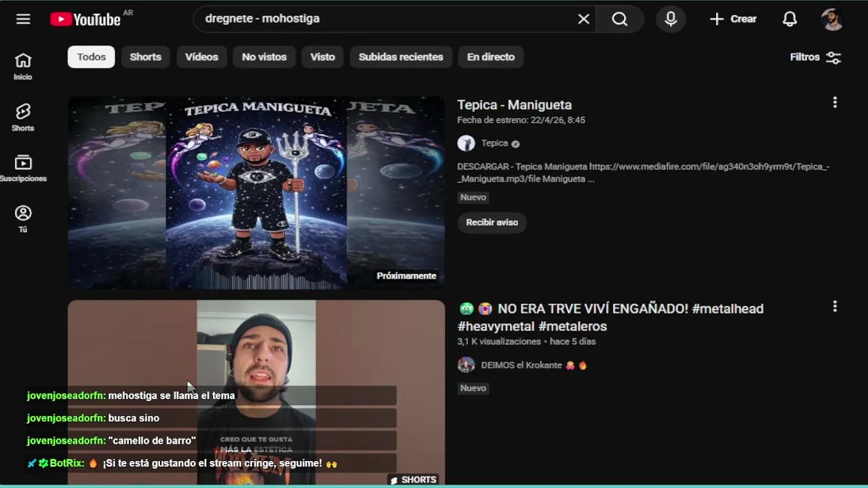Image resolution: width=868 pixels, height=488 pixels.
Task: Open the hamburger guide menu
Action: point(23,19)
